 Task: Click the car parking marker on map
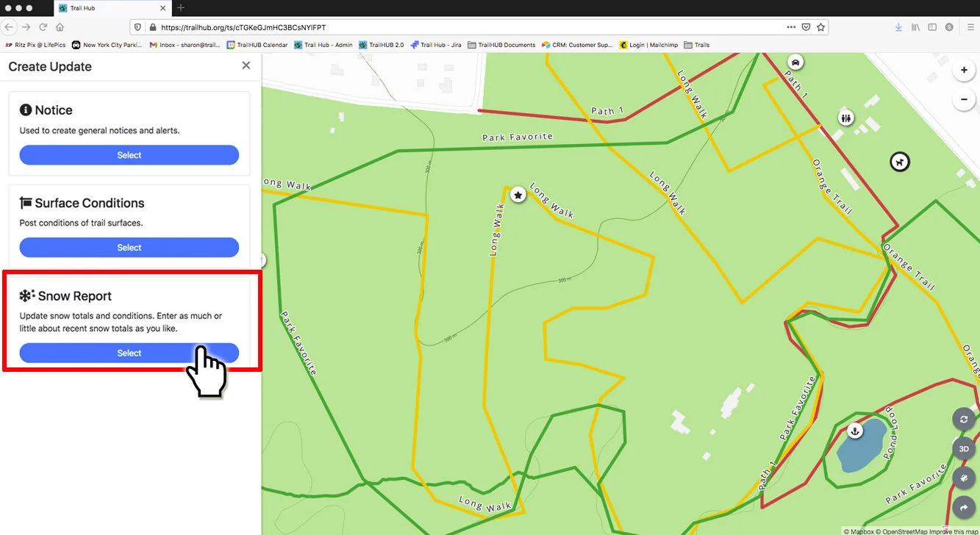click(x=795, y=62)
